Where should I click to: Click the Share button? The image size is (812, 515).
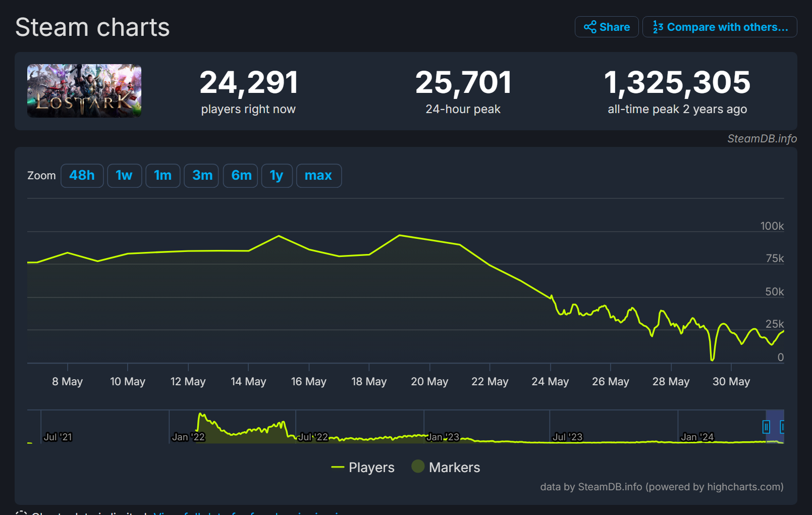607,27
